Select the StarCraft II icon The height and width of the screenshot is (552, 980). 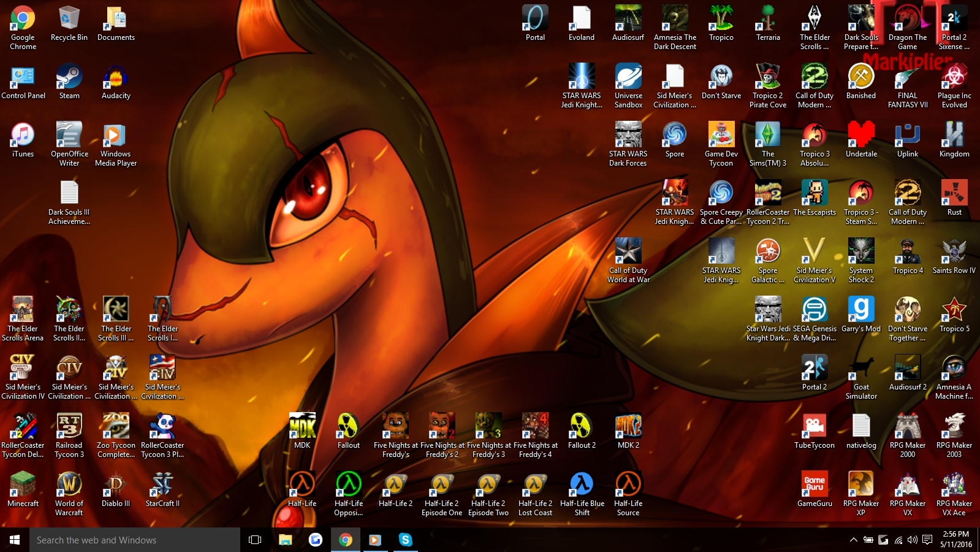pyautogui.click(x=162, y=490)
